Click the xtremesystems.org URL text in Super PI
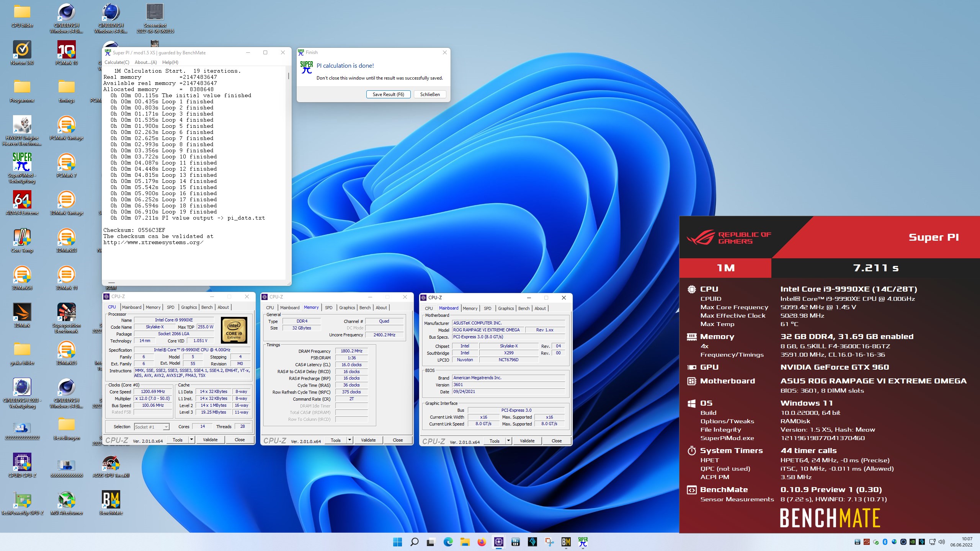This screenshot has width=980, height=551. [x=153, y=242]
